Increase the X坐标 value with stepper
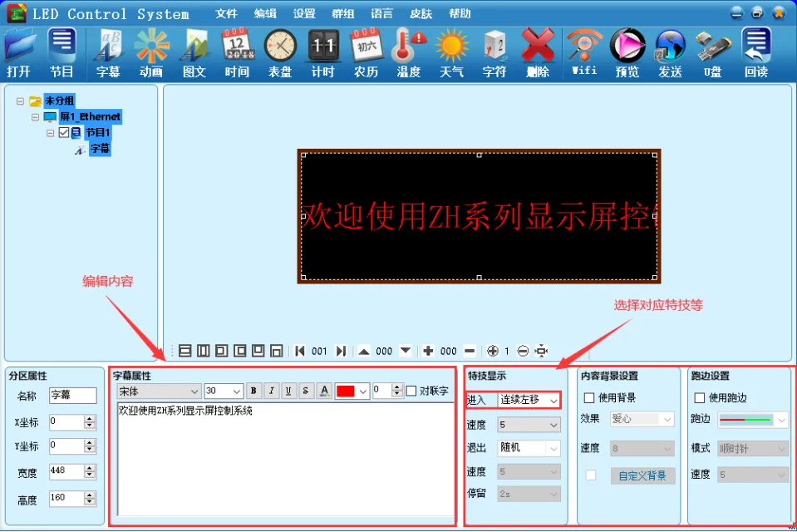797x532 pixels. (90, 419)
